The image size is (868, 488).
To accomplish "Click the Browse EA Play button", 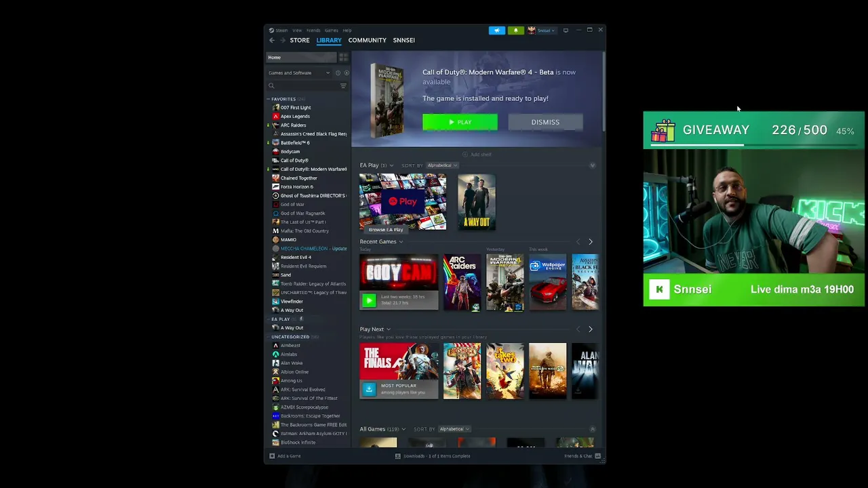I will (x=386, y=230).
